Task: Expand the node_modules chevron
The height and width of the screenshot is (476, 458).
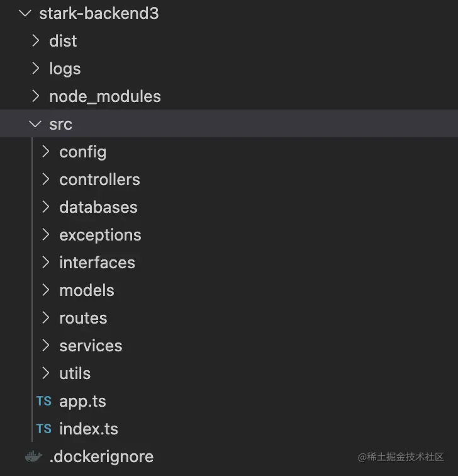Action: point(36,96)
